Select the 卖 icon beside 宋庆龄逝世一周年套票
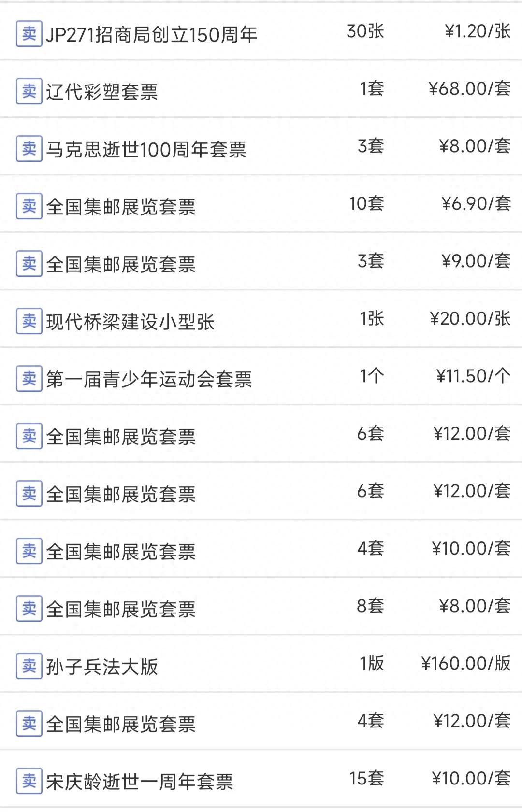The height and width of the screenshot is (812, 522). (29, 781)
